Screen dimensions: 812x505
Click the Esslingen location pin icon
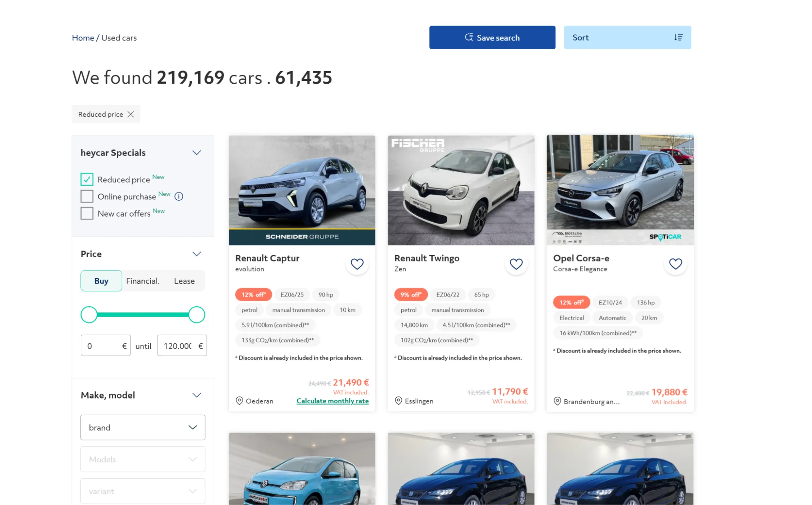398,401
